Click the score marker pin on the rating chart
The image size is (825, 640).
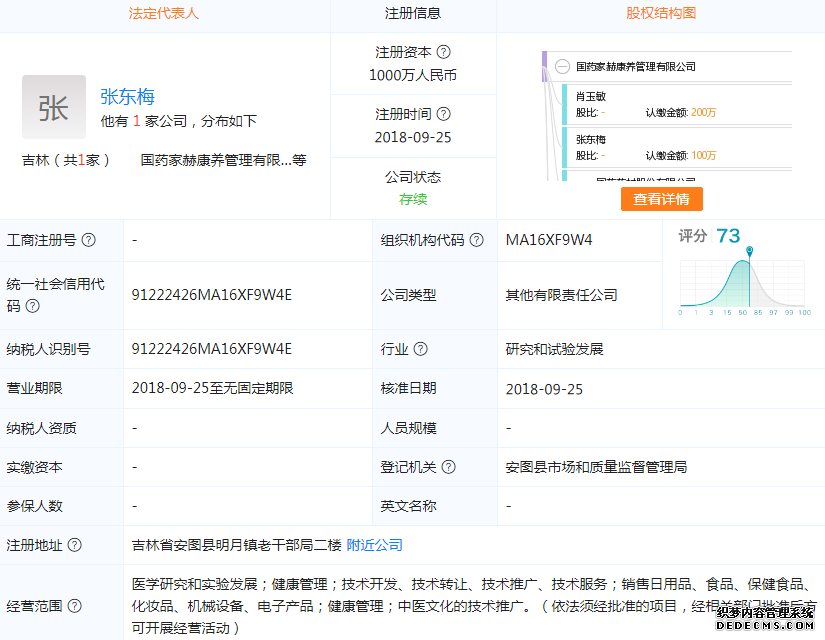(x=749, y=251)
